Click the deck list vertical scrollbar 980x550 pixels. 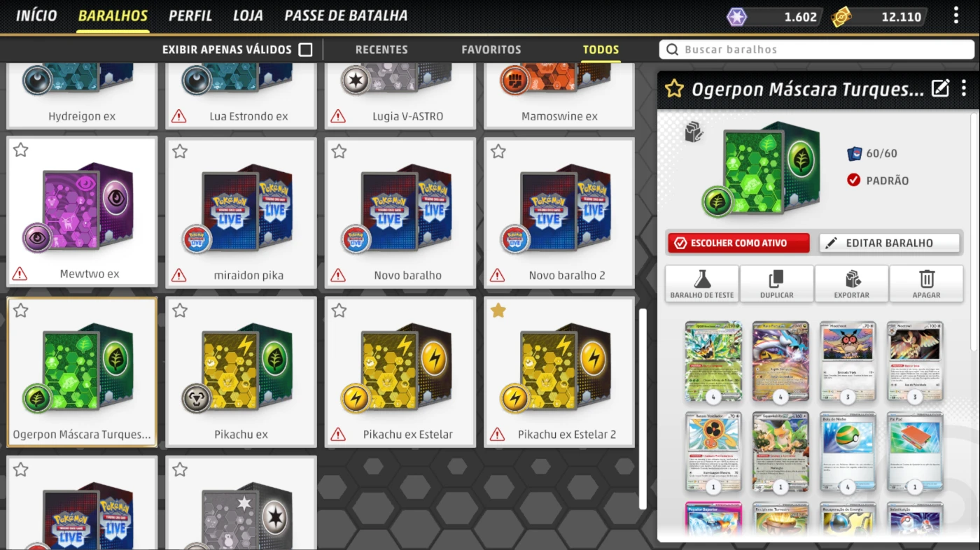(643, 409)
